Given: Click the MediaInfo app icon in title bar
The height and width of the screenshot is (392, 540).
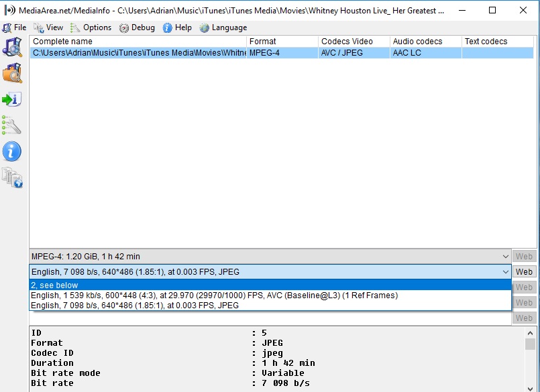Looking at the screenshot, I should point(9,10).
